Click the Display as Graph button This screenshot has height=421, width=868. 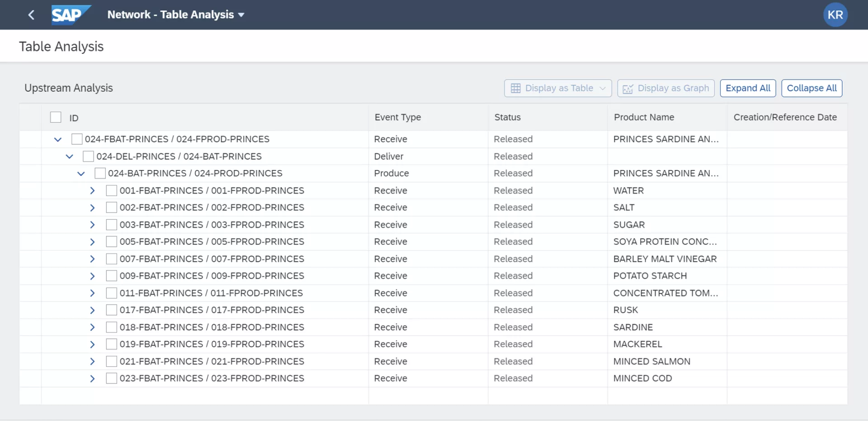tap(666, 88)
